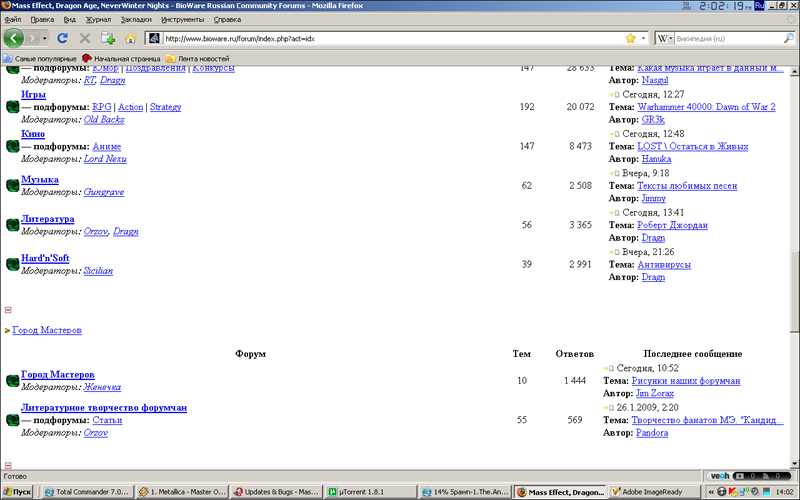View author Jim Zorax profile

coord(655,393)
